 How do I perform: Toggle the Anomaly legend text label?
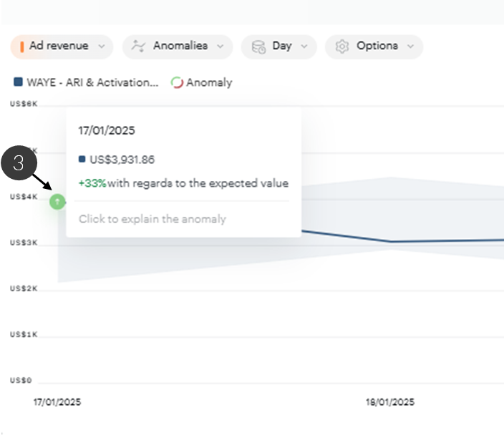209,82
